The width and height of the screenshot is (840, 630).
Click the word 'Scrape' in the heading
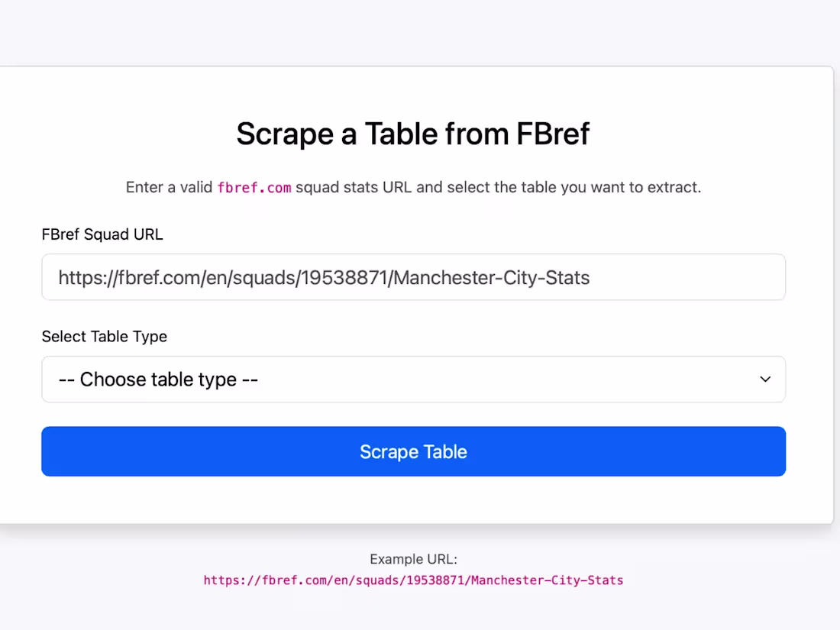[x=285, y=134]
